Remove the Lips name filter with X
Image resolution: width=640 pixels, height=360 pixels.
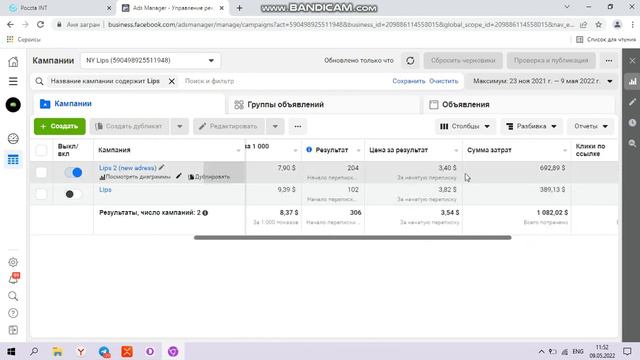172,81
